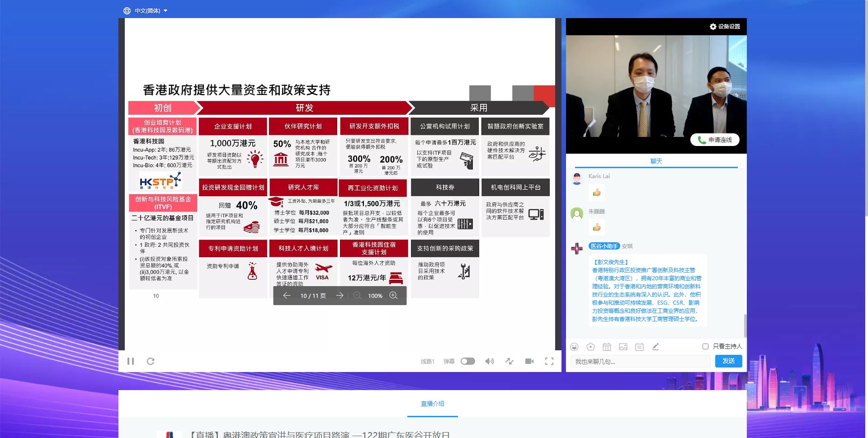
Task: Go to previous slide page arrow
Action: point(287,296)
